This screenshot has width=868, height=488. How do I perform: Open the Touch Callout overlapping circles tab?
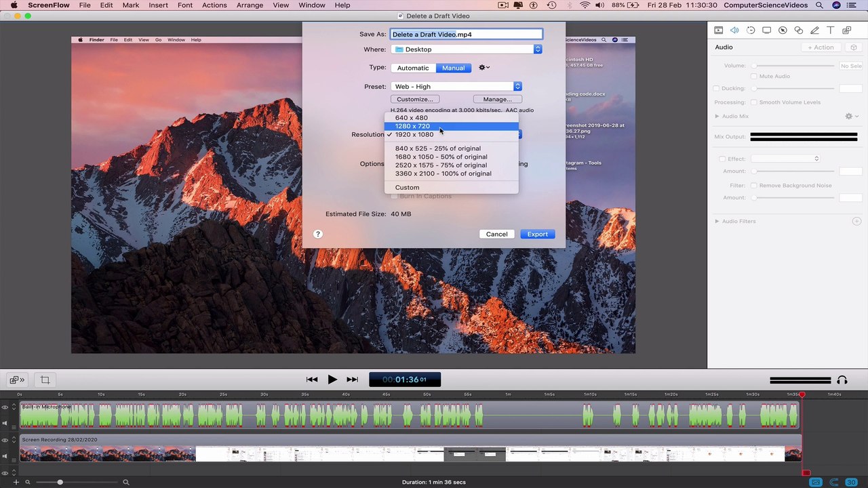[x=798, y=30]
